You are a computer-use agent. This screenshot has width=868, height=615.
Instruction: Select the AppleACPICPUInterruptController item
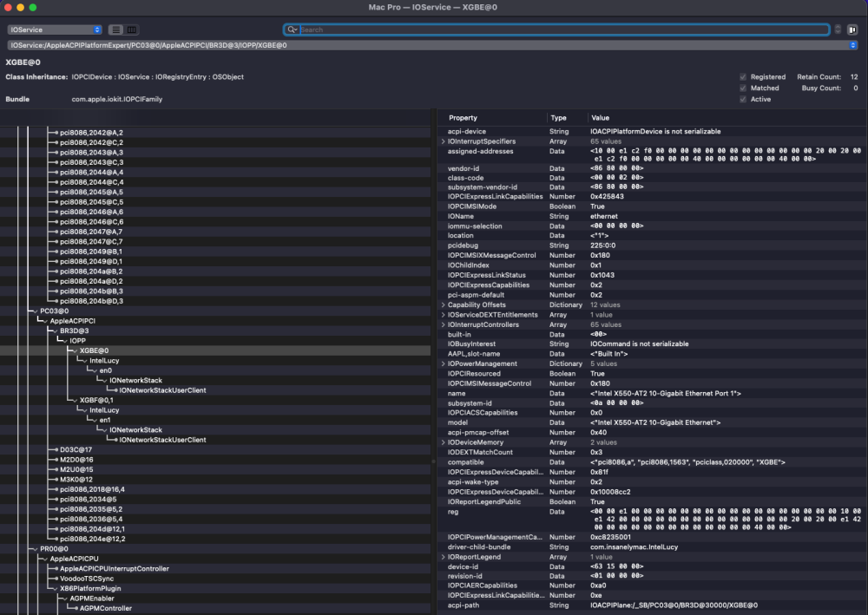[x=114, y=569]
